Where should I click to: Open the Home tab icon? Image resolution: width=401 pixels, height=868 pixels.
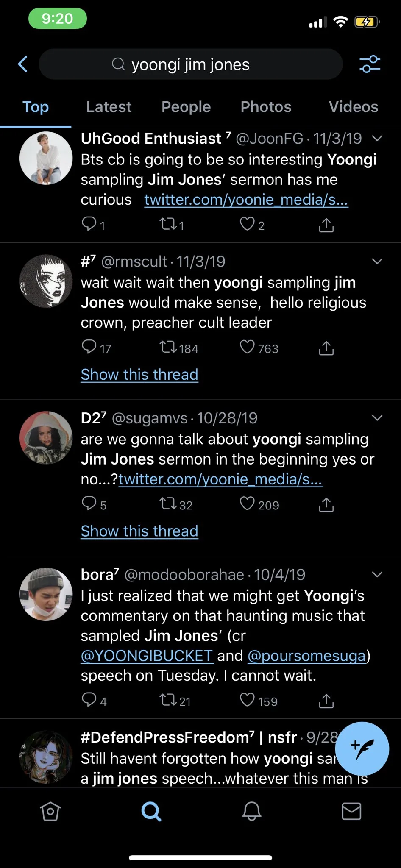[x=50, y=812]
